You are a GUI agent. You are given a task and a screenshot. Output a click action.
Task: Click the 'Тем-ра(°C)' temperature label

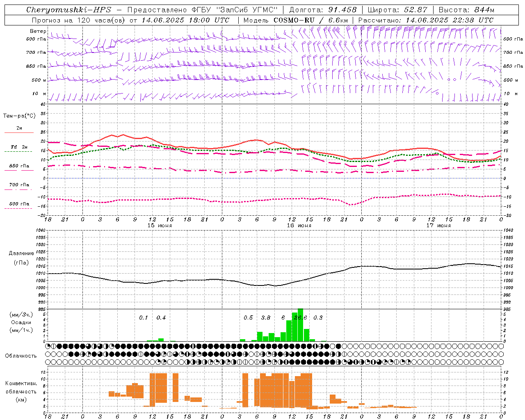pyautogui.click(x=19, y=116)
